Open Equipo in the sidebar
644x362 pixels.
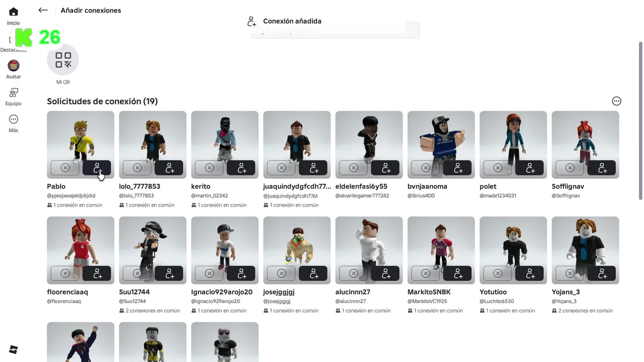coord(14,97)
